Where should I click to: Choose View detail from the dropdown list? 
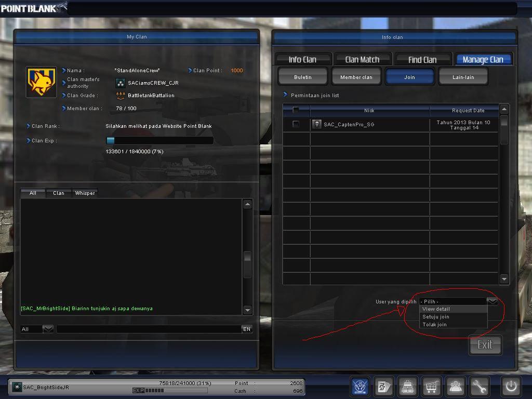point(453,309)
